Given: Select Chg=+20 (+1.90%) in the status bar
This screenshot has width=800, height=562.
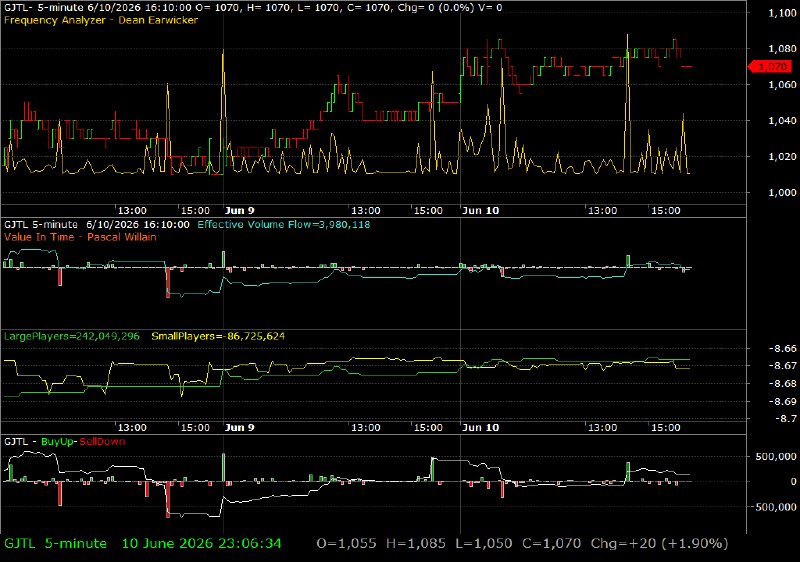Looking at the screenshot, I should pyautogui.click(x=659, y=544).
